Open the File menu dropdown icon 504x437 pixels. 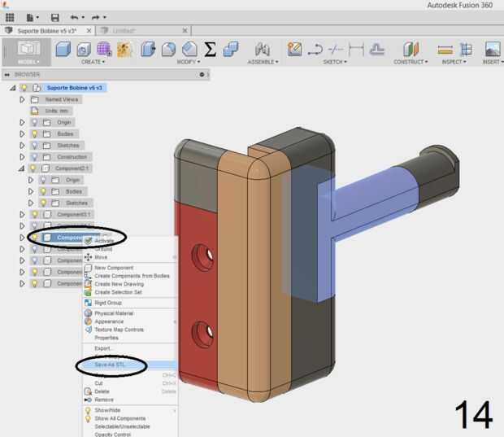[x=33, y=17]
